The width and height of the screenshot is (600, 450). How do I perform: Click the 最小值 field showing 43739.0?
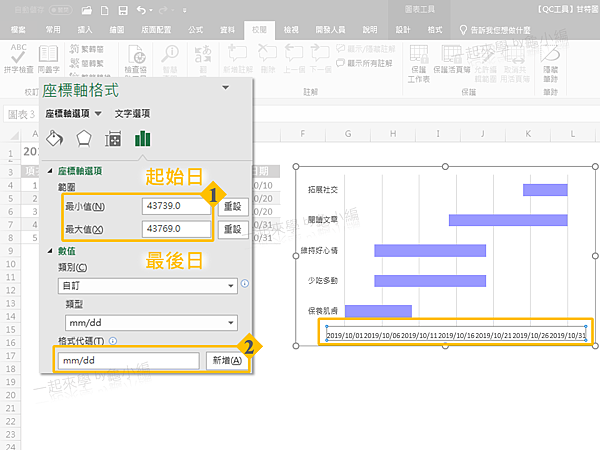coord(176,206)
